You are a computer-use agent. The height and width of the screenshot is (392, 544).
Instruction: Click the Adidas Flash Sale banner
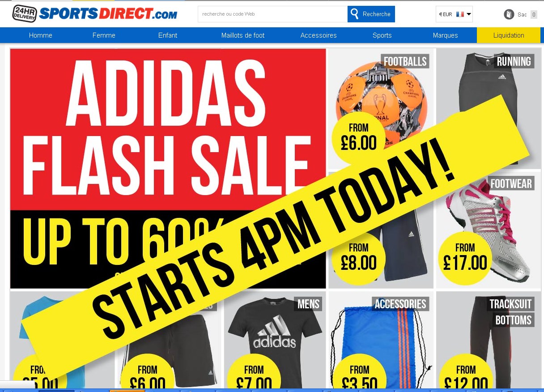tap(168, 168)
